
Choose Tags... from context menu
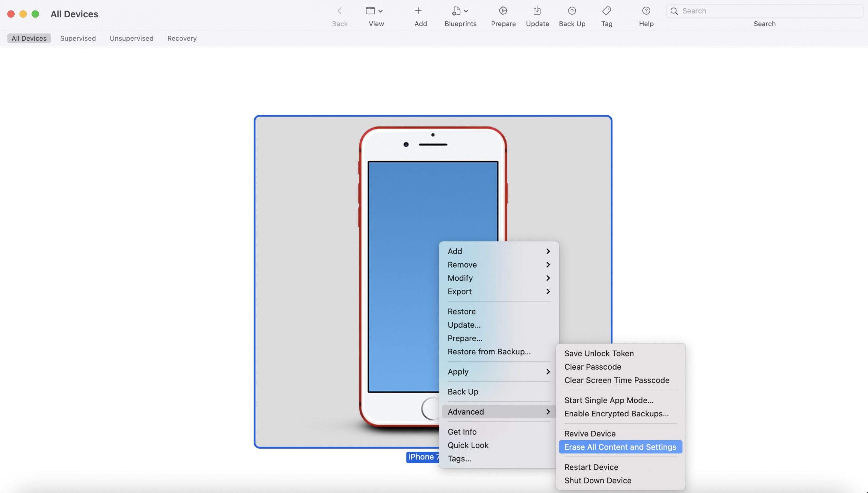[499, 458]
